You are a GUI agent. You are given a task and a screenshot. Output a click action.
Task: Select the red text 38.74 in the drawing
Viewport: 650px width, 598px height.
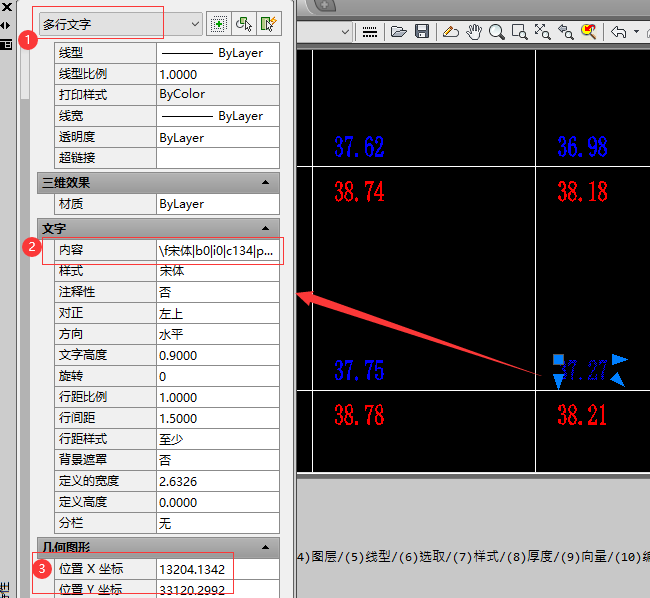tap(359, 192)
